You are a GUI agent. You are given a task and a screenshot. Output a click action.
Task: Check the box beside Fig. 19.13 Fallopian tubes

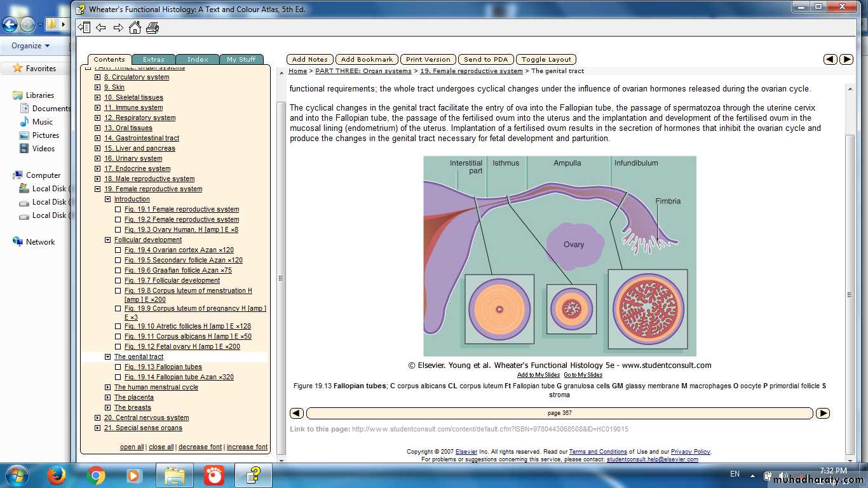[x=118, y=367]
